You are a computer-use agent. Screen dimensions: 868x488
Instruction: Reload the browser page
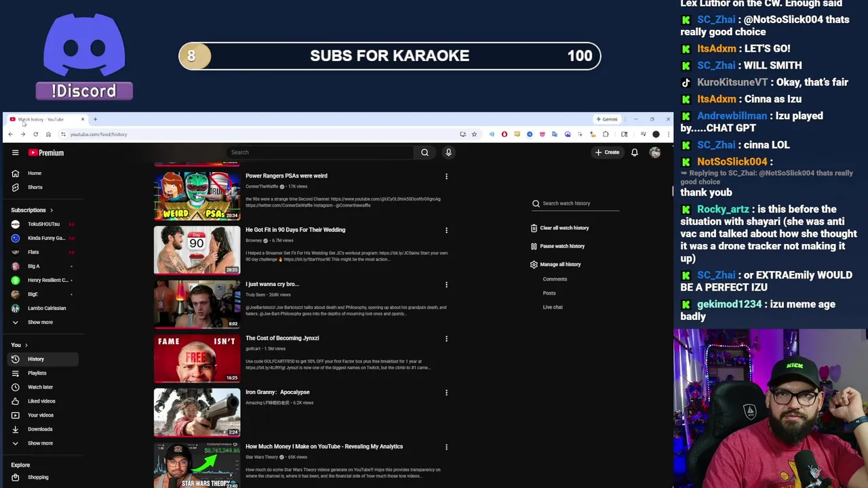pyautogui.click(x=35, y=134)
